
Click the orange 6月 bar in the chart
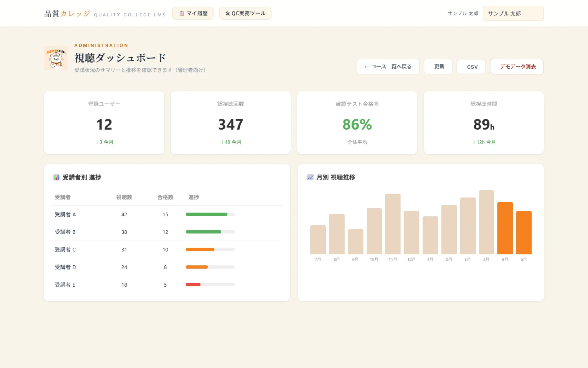coord(524,233)
